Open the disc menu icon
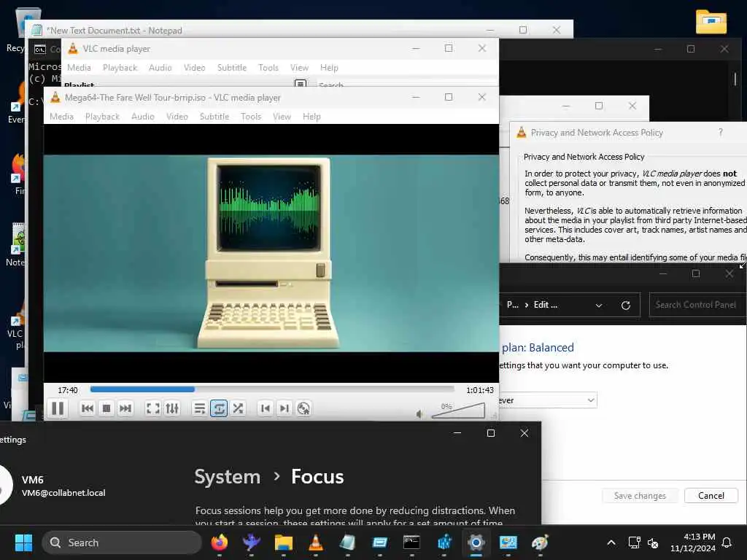This screenshot has width=747, height=560. (303, 408)
